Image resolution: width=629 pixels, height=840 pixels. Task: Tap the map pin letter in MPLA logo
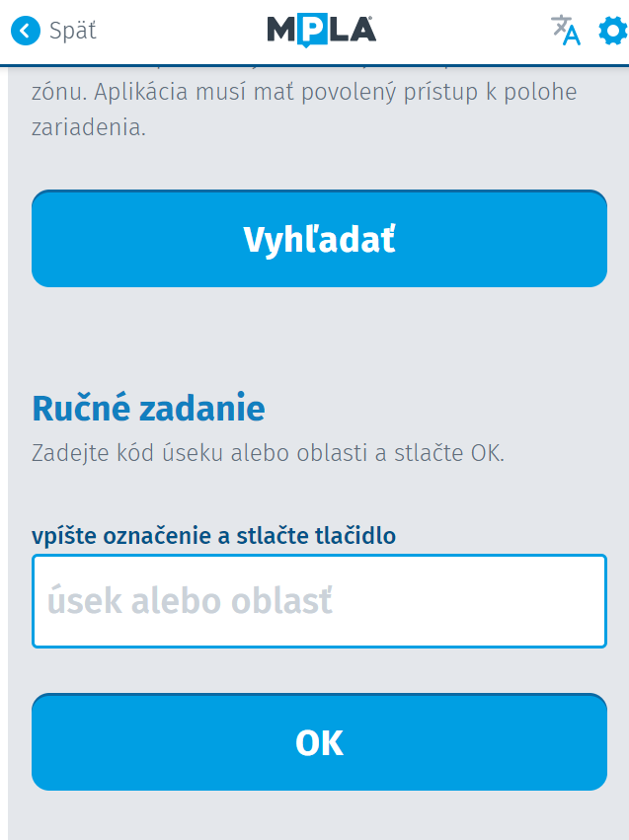pyautogui.click(x=311, y=32)
